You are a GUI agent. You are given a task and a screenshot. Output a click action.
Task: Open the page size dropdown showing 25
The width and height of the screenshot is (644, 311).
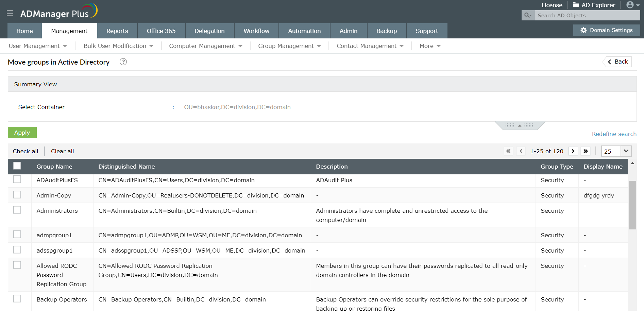[616, 151]
